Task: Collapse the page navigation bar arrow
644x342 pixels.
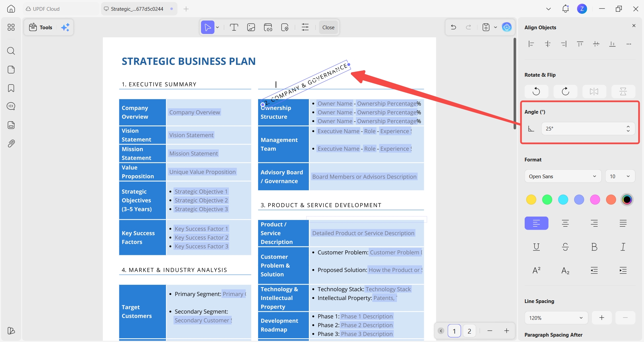Action: point(441,331)
